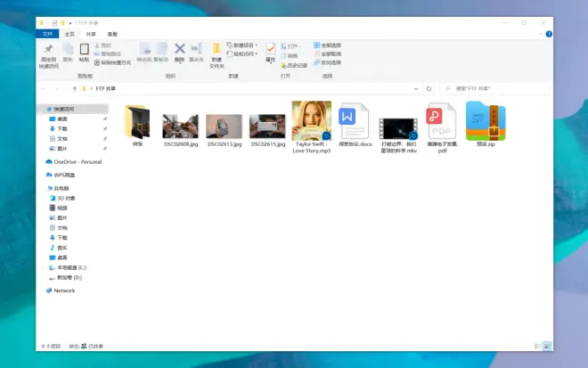Select the .mkv video file
Image resolution: width=588 pixels, height=368 pixels.
398,135
